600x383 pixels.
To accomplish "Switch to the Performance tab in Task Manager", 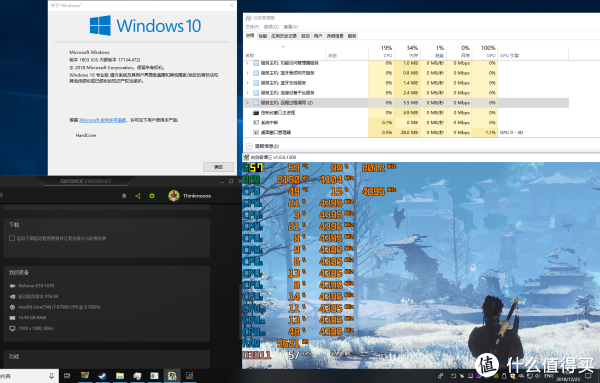I will pos(262,36).
